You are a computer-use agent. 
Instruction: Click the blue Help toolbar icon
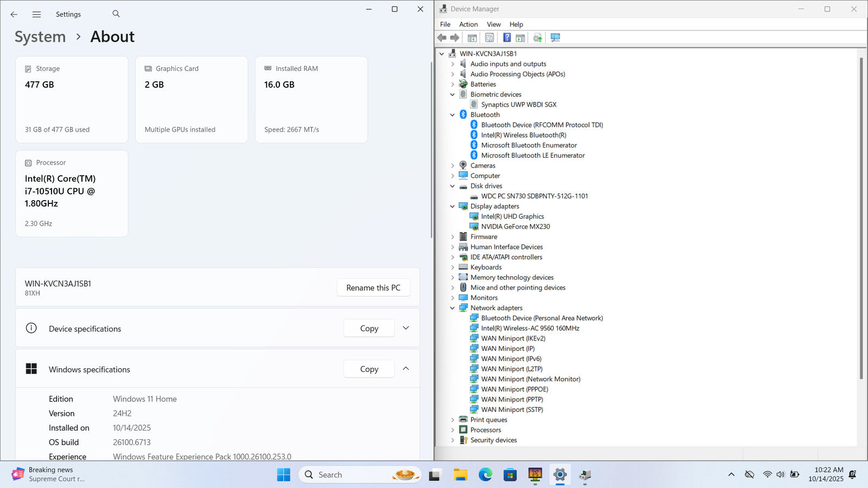507,37
